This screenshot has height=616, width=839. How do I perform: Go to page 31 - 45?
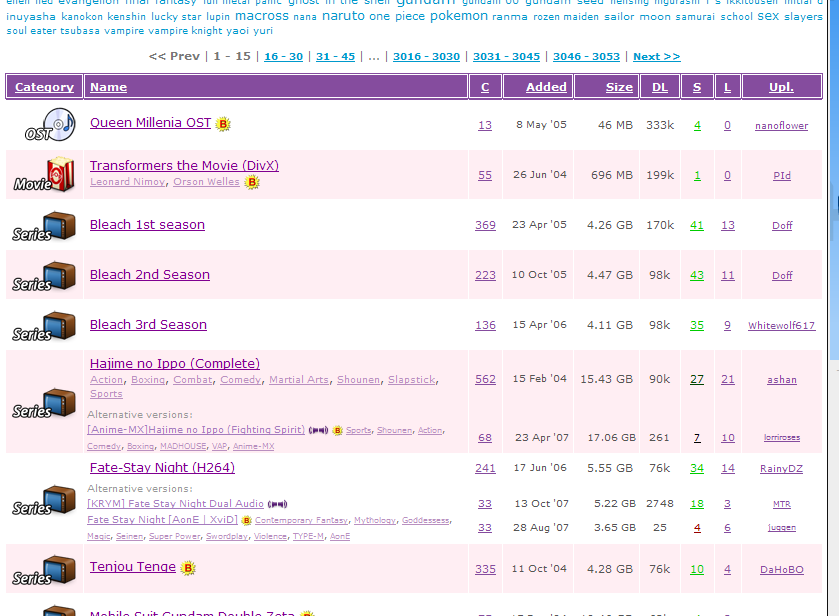[335, 56]
